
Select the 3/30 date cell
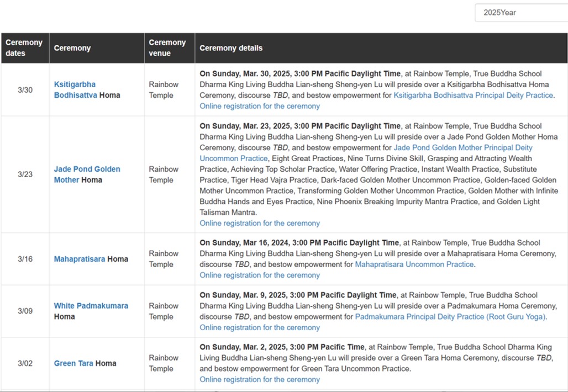(25, 90)
